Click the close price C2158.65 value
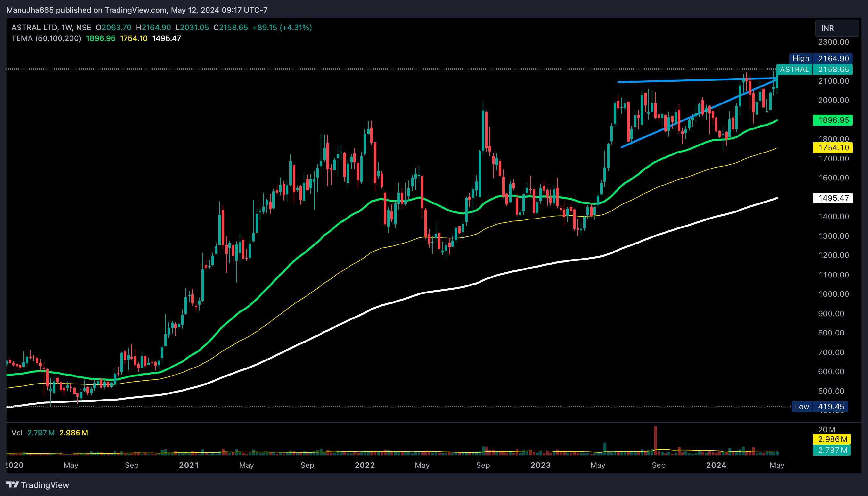The width and height of the screenshot is (868, 496). [x=231, y=28]
